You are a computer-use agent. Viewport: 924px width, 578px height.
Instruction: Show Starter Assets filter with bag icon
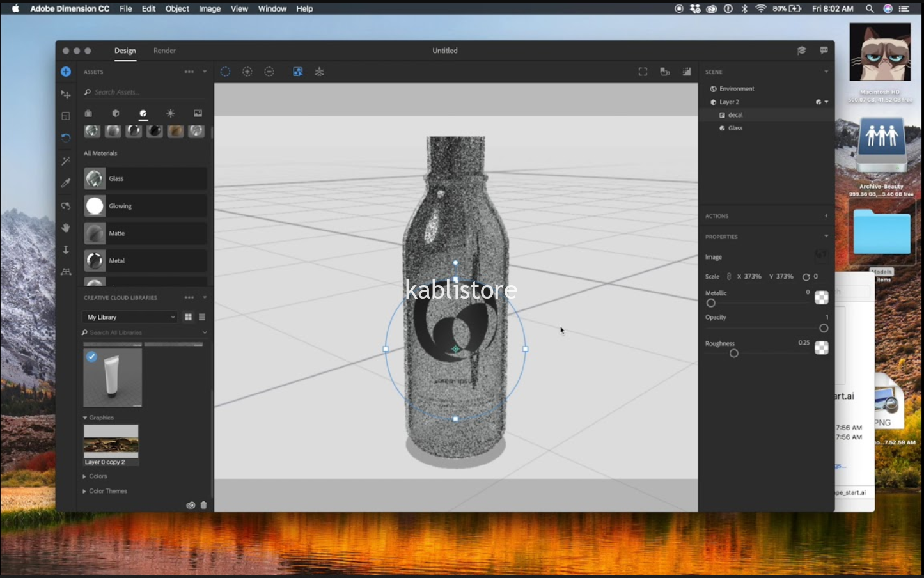[x=88, y=113]
